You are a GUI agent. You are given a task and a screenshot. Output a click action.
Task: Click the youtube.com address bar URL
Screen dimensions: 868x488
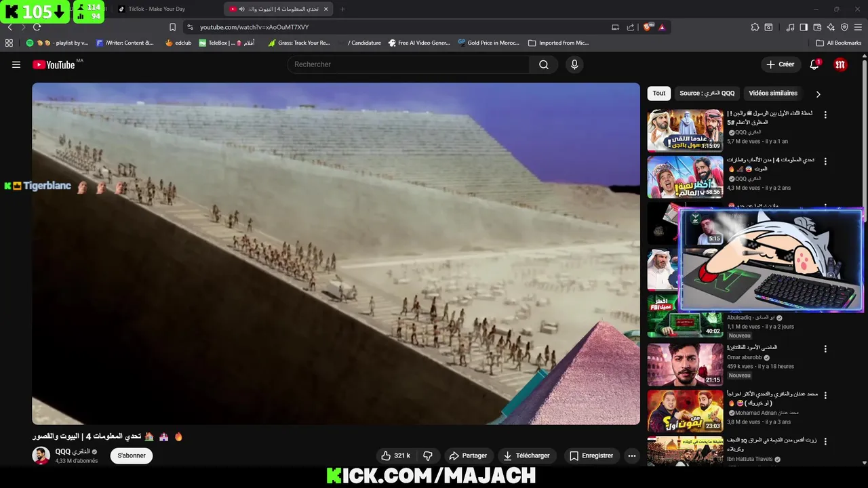[x=254, y=27]
